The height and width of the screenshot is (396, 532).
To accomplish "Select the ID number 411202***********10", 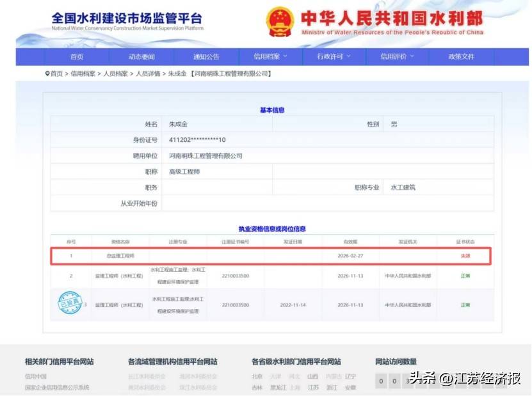I will coord(197,139).
